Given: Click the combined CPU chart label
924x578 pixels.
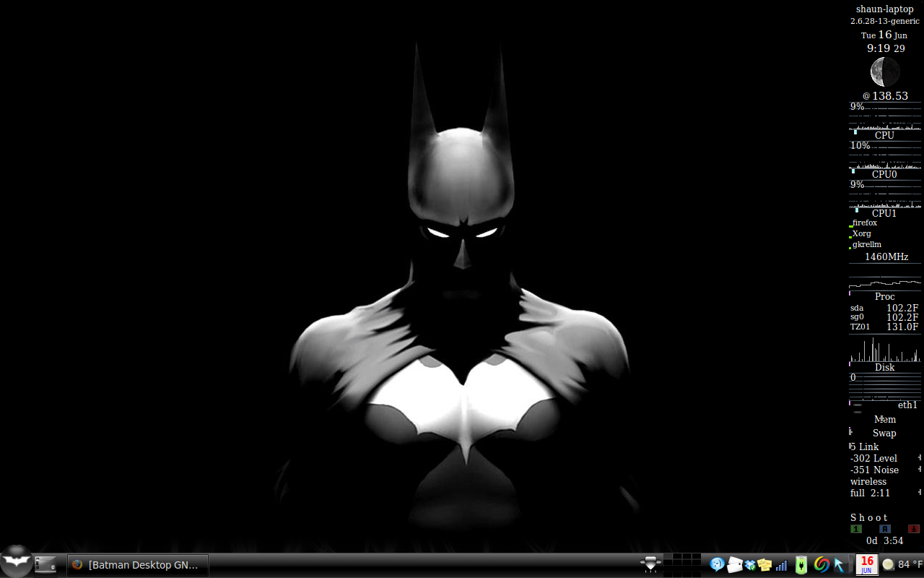Looking at the screenshot, I should 884,135.
